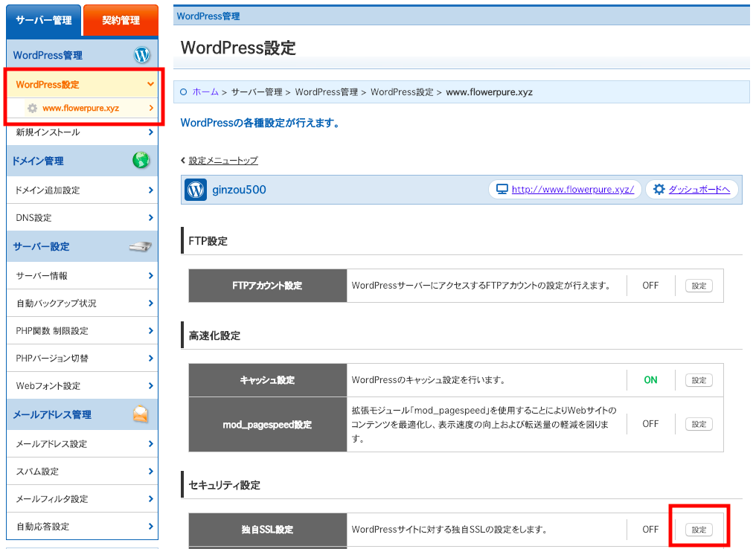Screen dimensions: 756x549
Task: Open 自動バックアップ状況 menu item
Action: (83, 304)
